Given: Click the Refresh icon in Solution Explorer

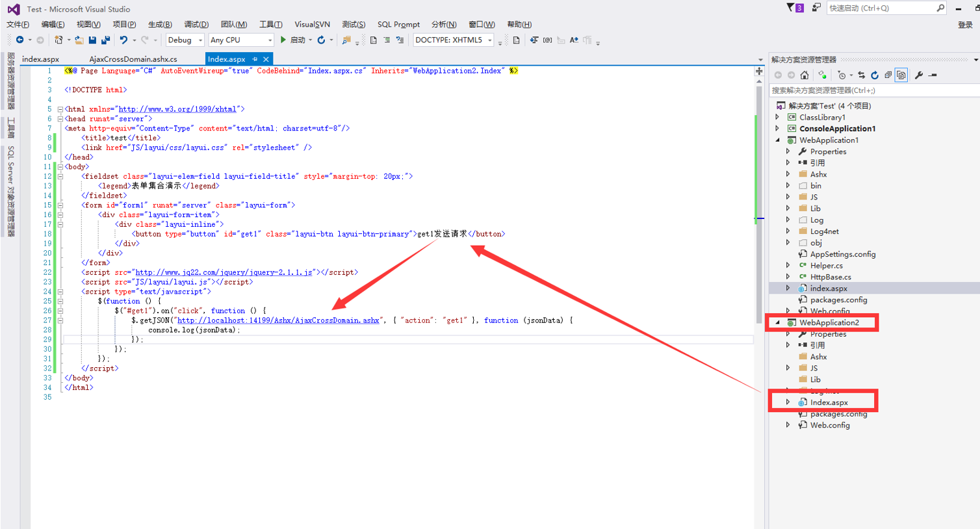Looking at the screenshot, I should coord(875,75).
